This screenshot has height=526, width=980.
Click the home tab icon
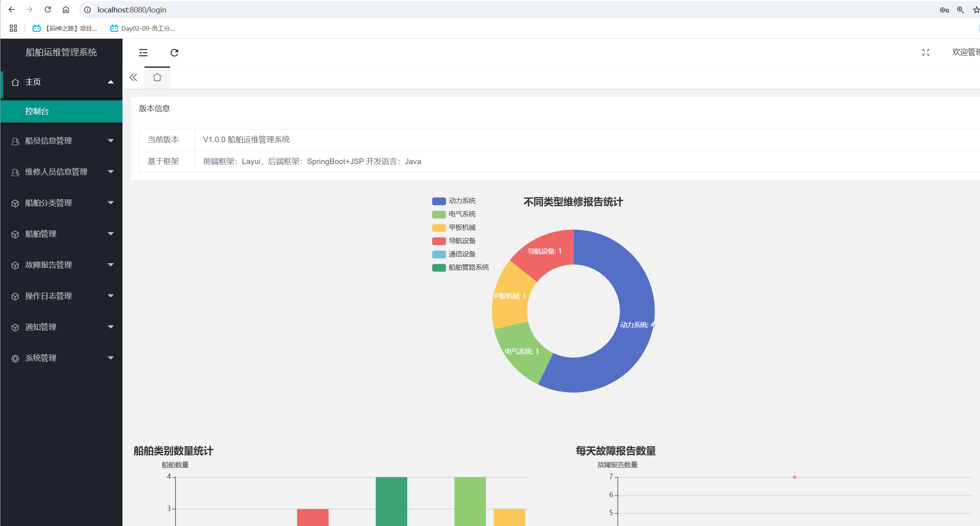point(157,77)
